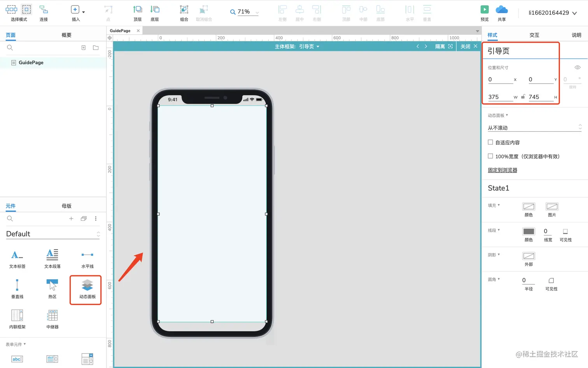
Task: Select the 垂直线 vertical line widget
Action: [17, 289]
